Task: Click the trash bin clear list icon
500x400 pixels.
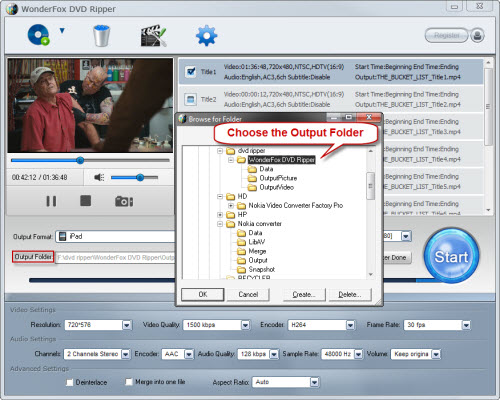Action: tap(101, 35)
